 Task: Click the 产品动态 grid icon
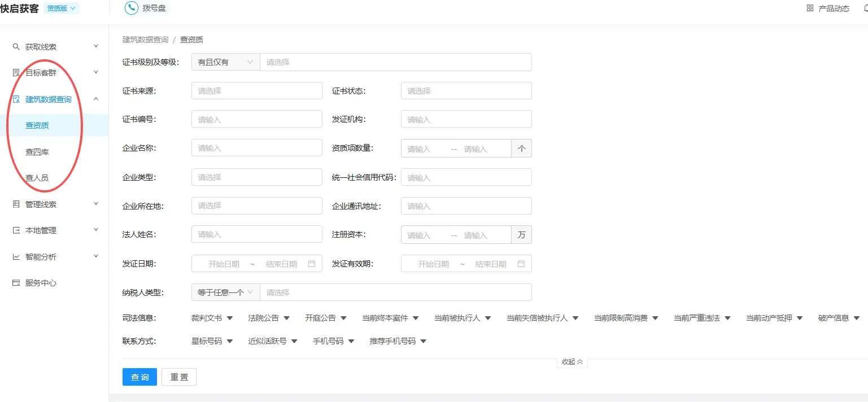pyautogui.click(x=810, y=8)
